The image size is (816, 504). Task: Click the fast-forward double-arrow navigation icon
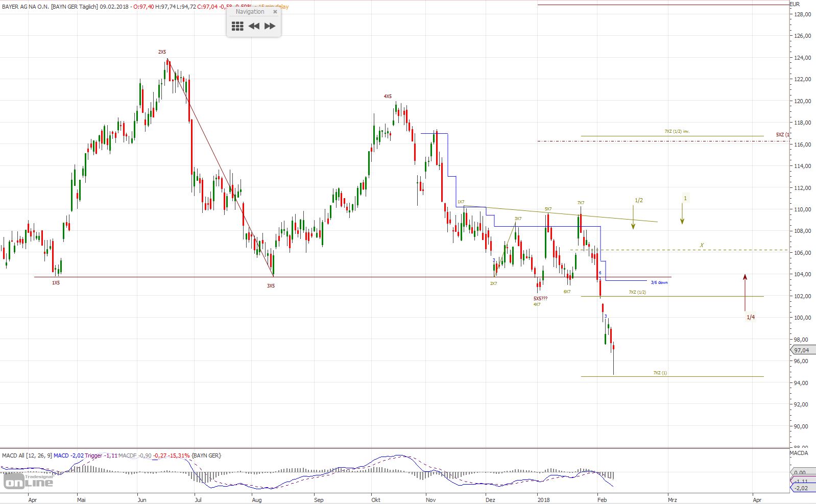pyautogui.click(x=270, y=26)
